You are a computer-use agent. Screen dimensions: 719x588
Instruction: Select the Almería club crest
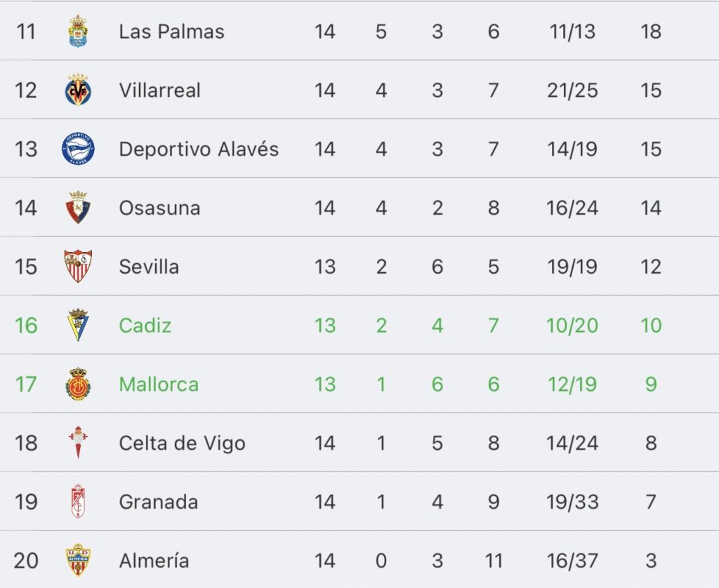[78, 560]
